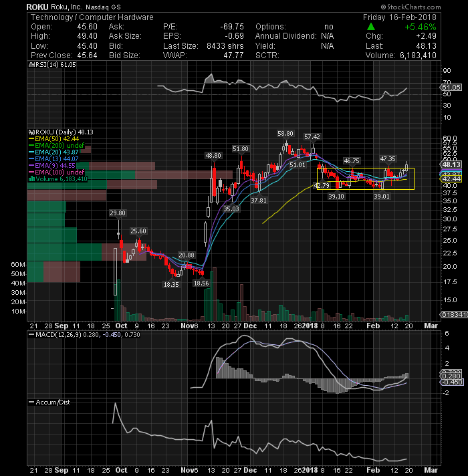Click 'Dec' on the price chart date axis

pyautogui.click(x=250, y=326)
